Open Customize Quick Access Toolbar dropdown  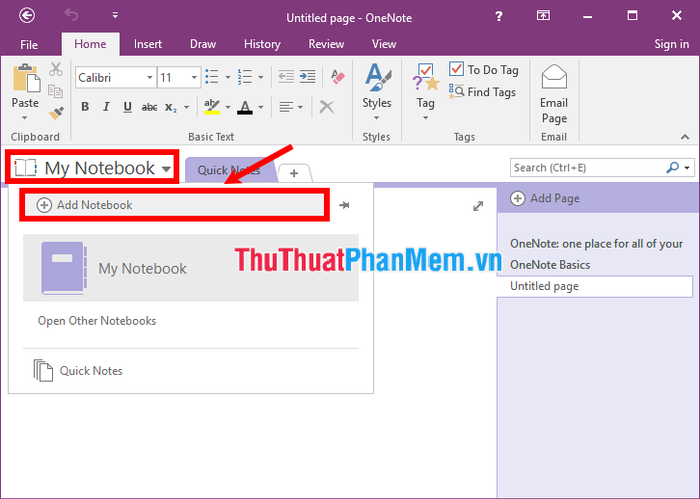[x=115, y=15]
